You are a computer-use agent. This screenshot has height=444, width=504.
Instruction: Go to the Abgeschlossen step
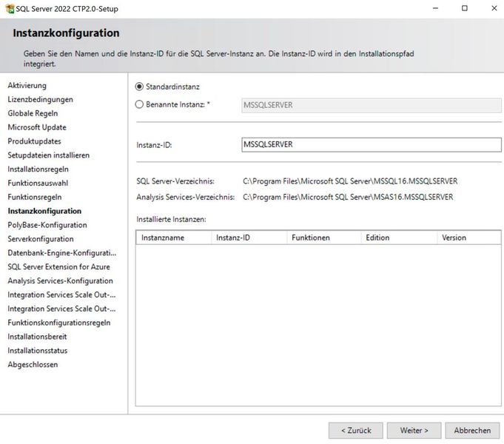(x=33, y=365)
